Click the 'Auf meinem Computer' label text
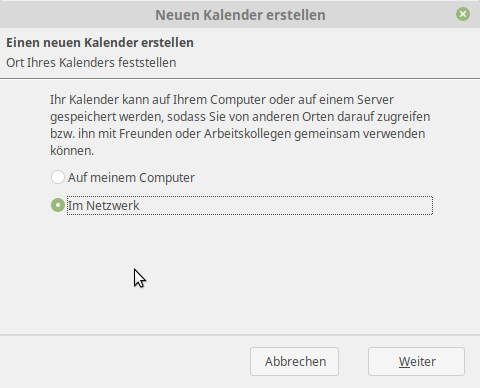 [131, 178]
